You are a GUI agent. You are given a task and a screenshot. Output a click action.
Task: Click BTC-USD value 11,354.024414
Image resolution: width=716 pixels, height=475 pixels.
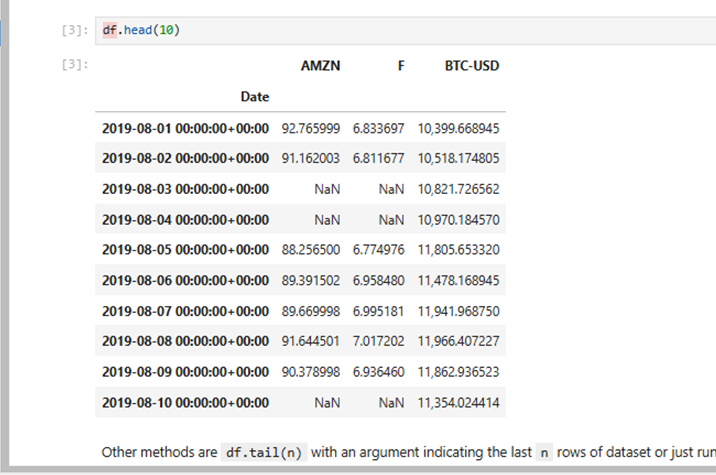tap(458, 402)
